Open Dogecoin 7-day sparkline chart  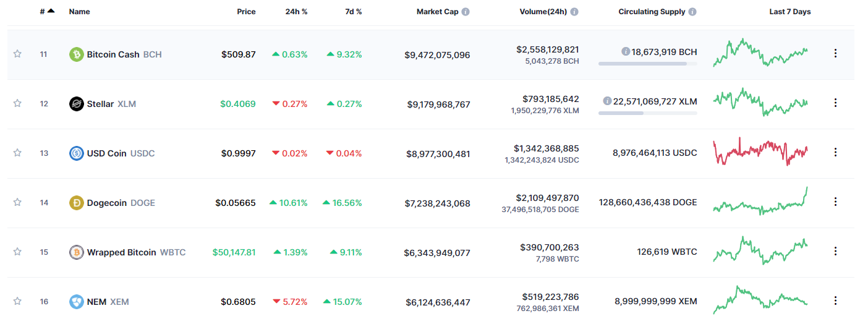[760, 200]
